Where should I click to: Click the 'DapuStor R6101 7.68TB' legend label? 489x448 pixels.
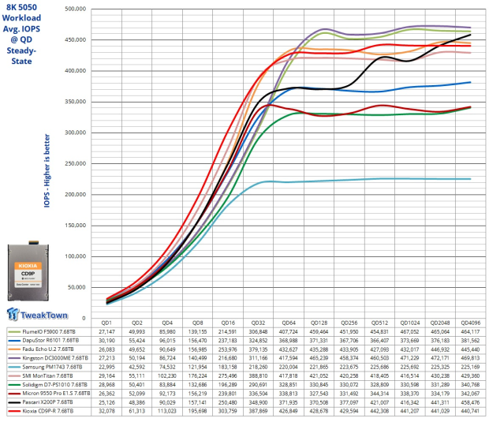pos(50,341)
